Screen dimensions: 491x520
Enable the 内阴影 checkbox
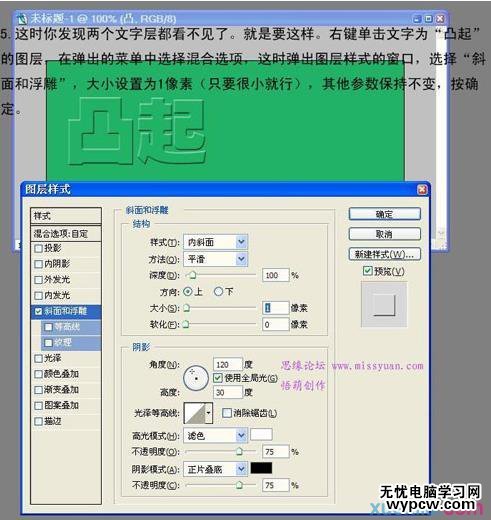[x=39, y=264]
